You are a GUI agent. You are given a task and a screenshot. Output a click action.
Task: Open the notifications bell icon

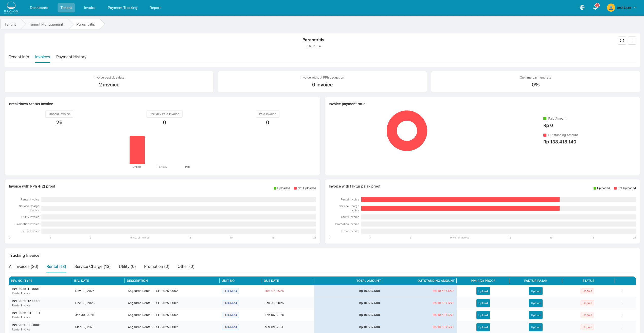(596, 7)
